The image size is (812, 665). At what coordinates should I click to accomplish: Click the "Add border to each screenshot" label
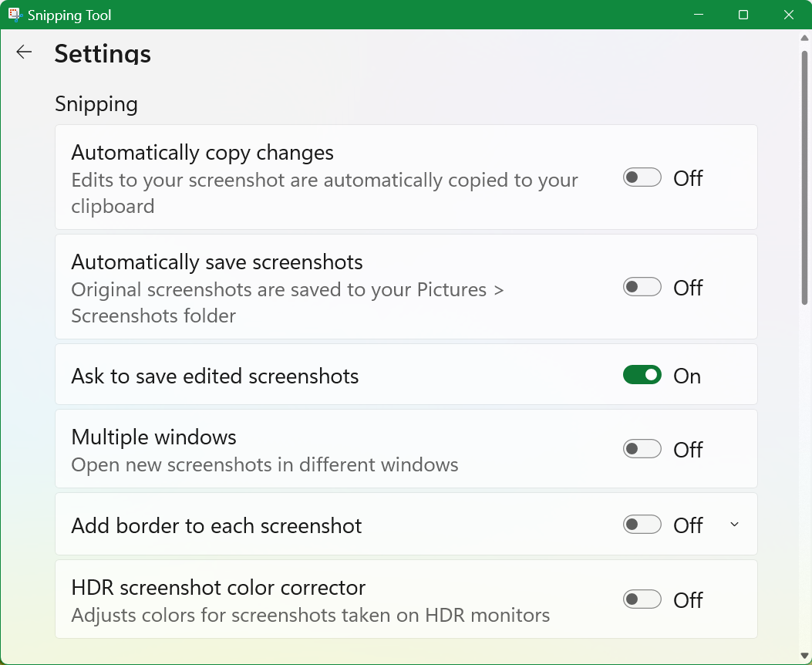click(x=217, y=526)
